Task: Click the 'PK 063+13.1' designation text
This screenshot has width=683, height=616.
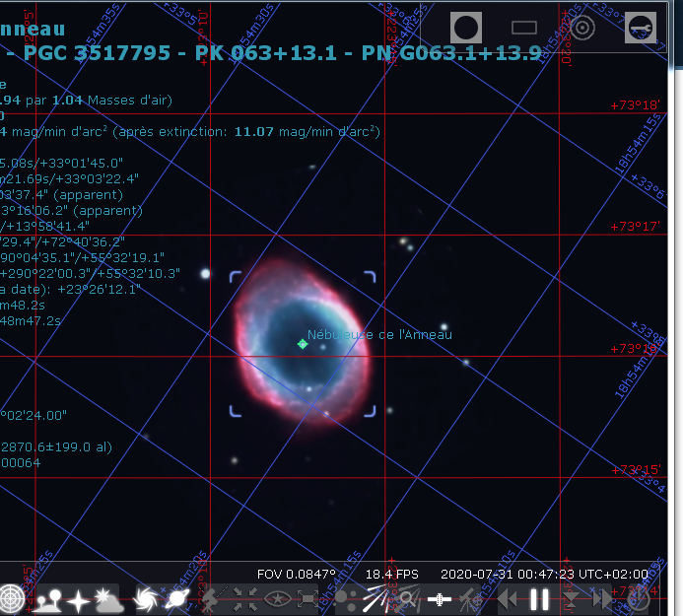Action: pos(266,53)
